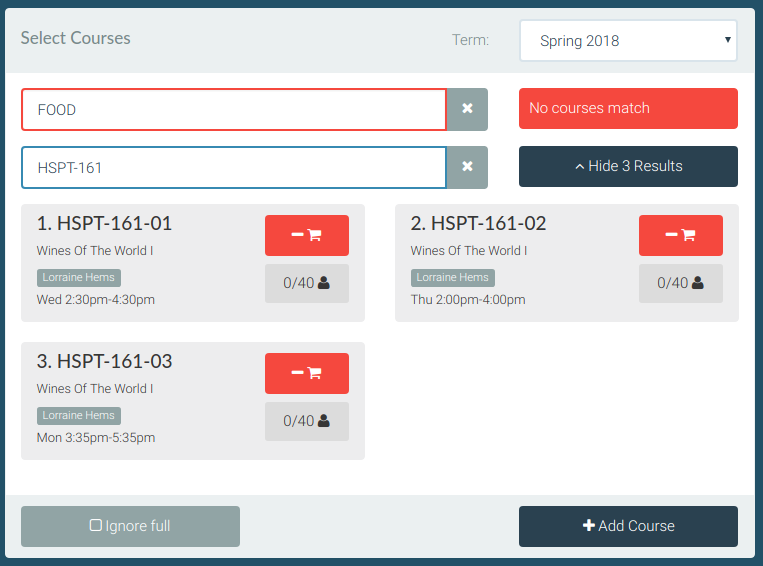763x566 pixels.
Task: Click Wines Of The World I under HSPT-161-02
Action: pos(469,251)
